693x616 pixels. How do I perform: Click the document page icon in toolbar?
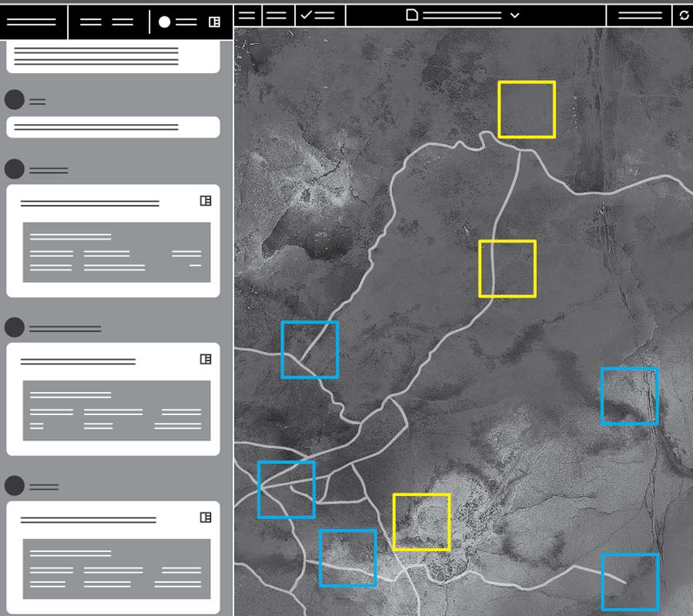tap(412, 15)
